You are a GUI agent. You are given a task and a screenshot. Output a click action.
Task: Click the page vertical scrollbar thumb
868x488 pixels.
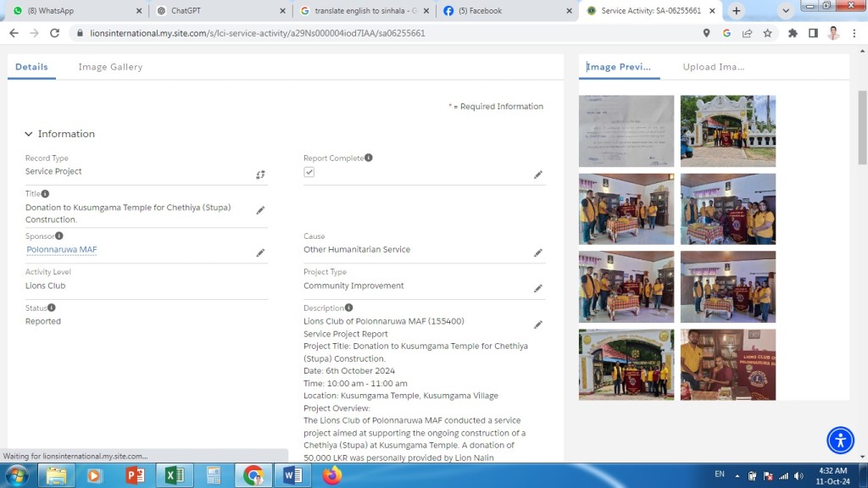(x=862, y=127)
